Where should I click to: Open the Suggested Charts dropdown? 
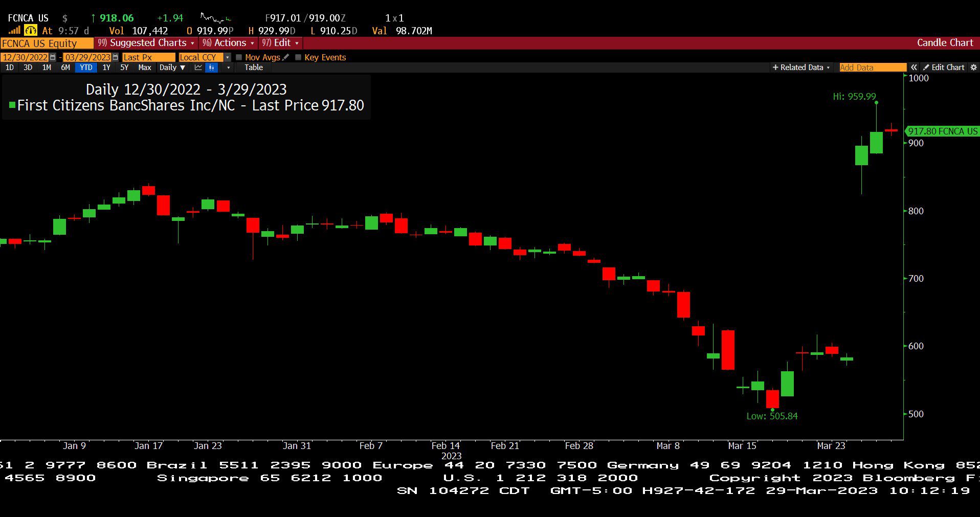[x=146, y=43]
